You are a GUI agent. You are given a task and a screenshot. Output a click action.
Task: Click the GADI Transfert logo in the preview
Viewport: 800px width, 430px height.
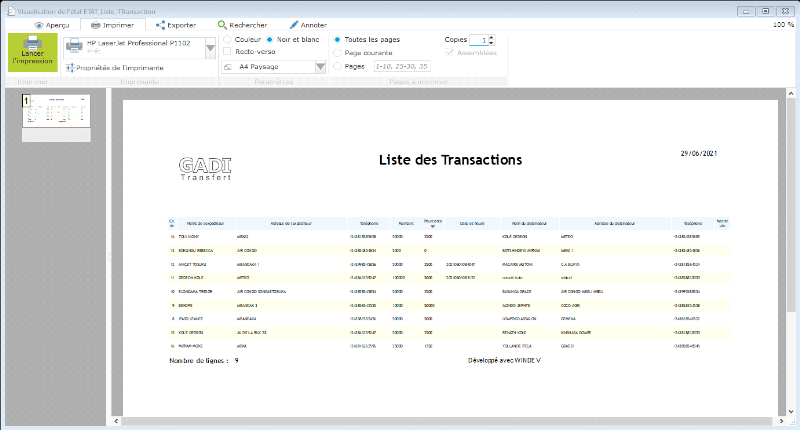pos(205,168)
